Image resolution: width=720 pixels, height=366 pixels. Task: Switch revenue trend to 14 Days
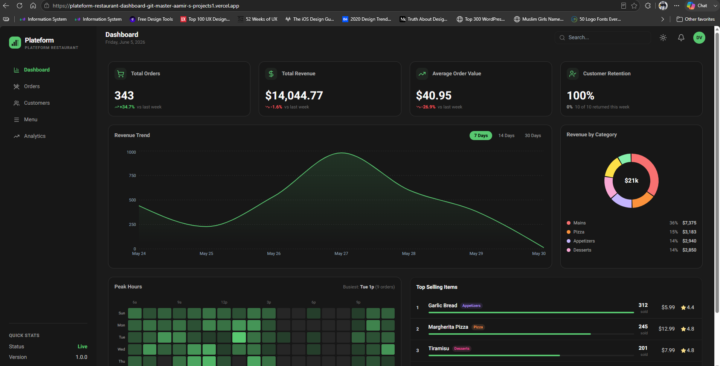(x=506, y=135)
